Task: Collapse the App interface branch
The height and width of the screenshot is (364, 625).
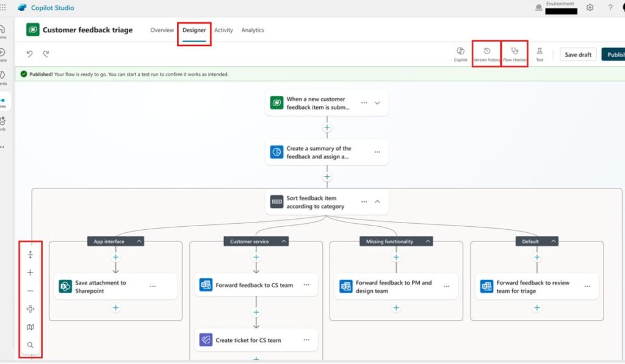Action: tap(139, 241)
